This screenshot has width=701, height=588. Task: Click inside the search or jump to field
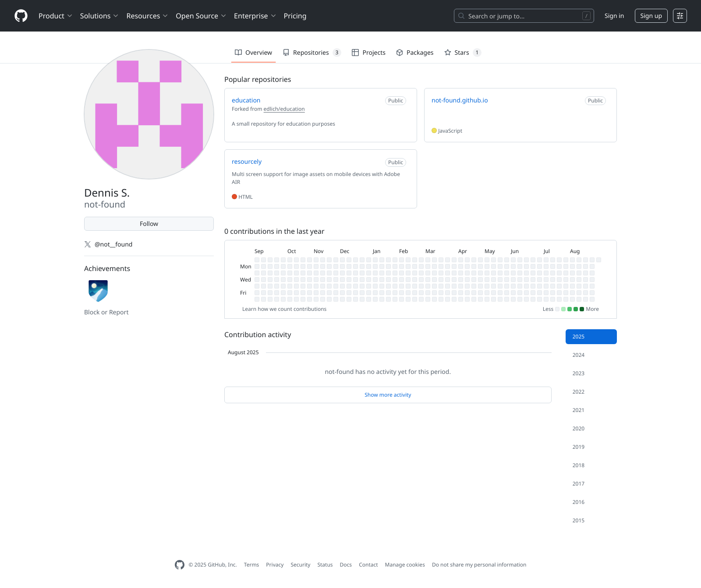(524, 16)
